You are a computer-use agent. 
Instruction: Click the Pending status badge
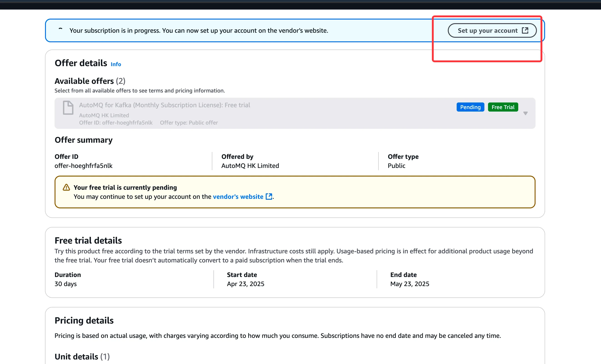tap(470, 107)
